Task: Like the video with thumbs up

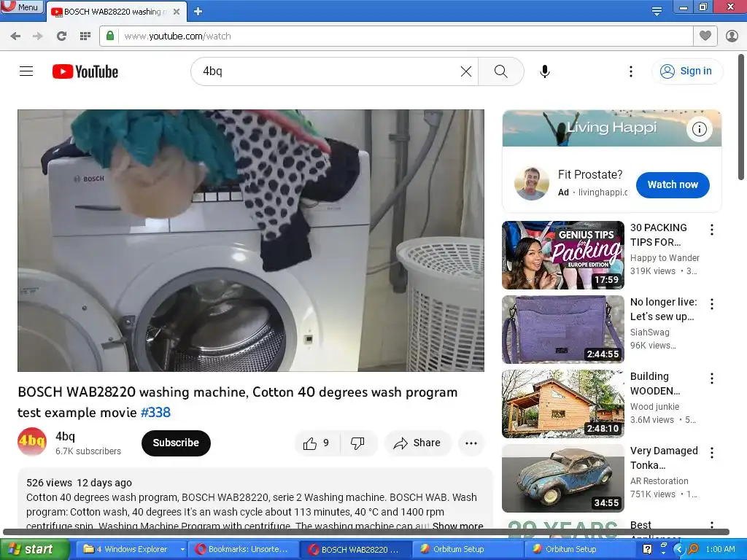Action: point(317,443)
